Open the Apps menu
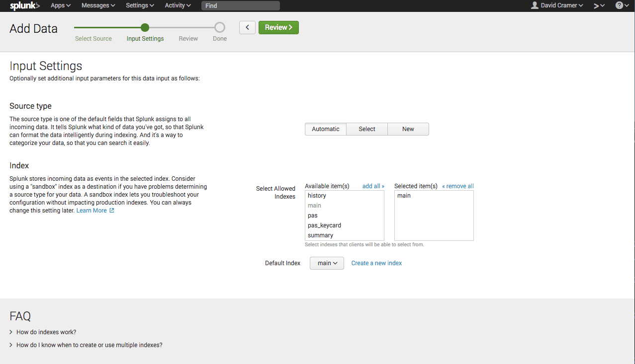The width and height of the screenshot is (635, 364). tap(60, 5)
